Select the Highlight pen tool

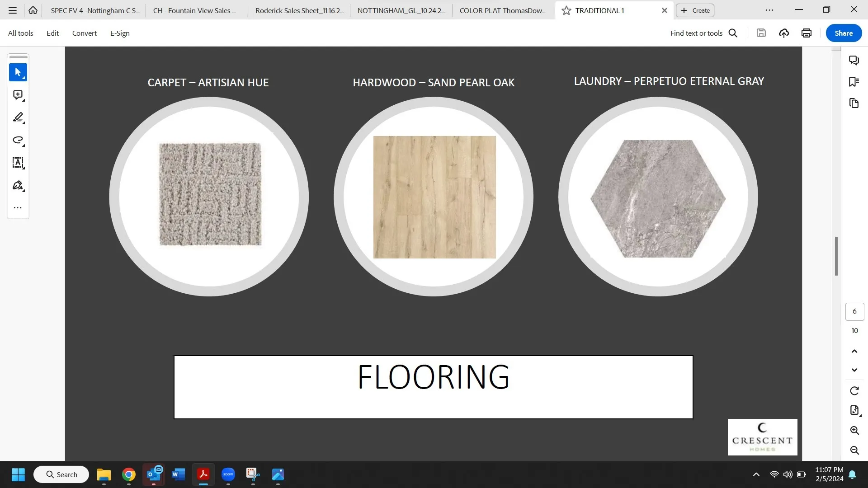pos(18,117)
